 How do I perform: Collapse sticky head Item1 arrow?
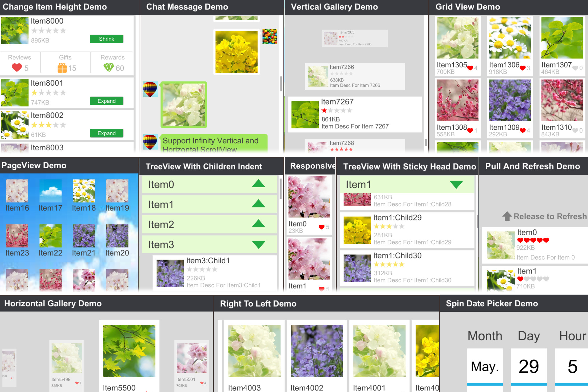click(x=456, y=185)
